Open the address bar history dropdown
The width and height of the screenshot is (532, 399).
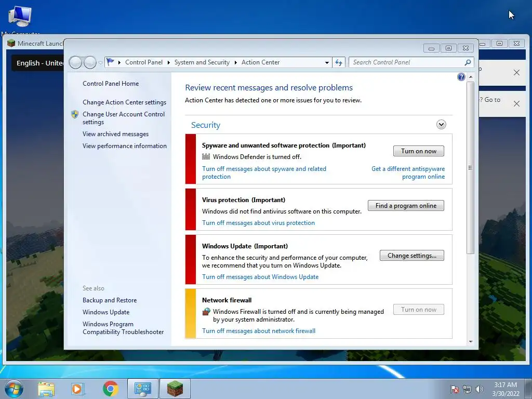coord(327,62)
